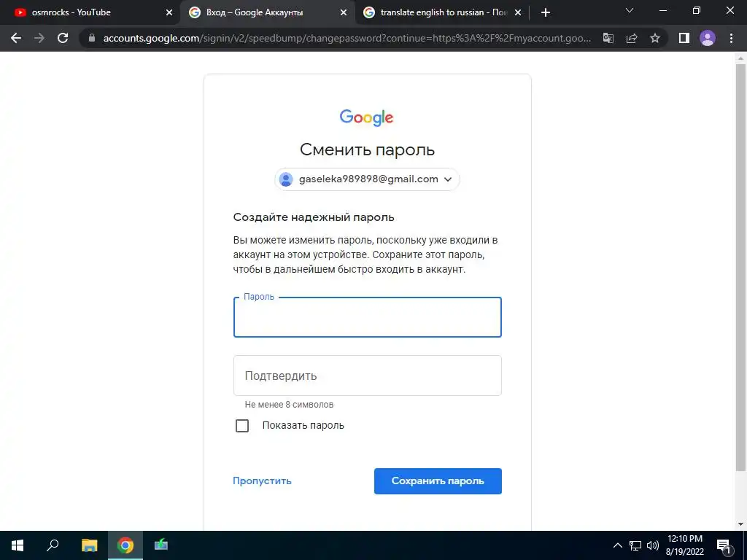Click the page's vertical scrollbar
This screenshot has width=747, height=560.
tap(740, 267)
